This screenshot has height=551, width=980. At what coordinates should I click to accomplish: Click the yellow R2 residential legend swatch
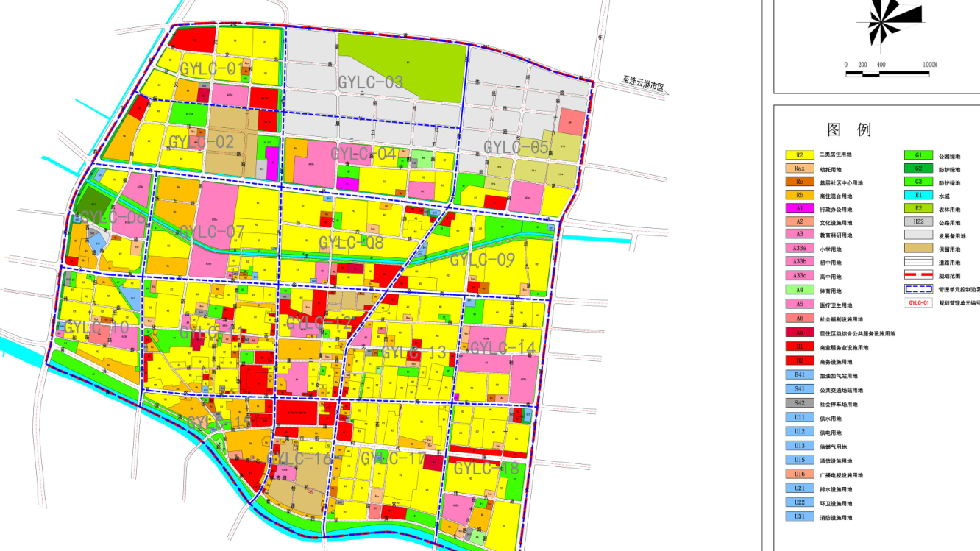[x=799, y=155]
